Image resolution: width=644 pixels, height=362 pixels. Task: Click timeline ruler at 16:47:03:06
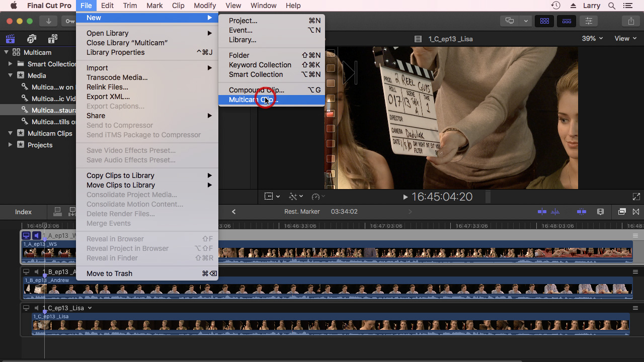[386, 226]
